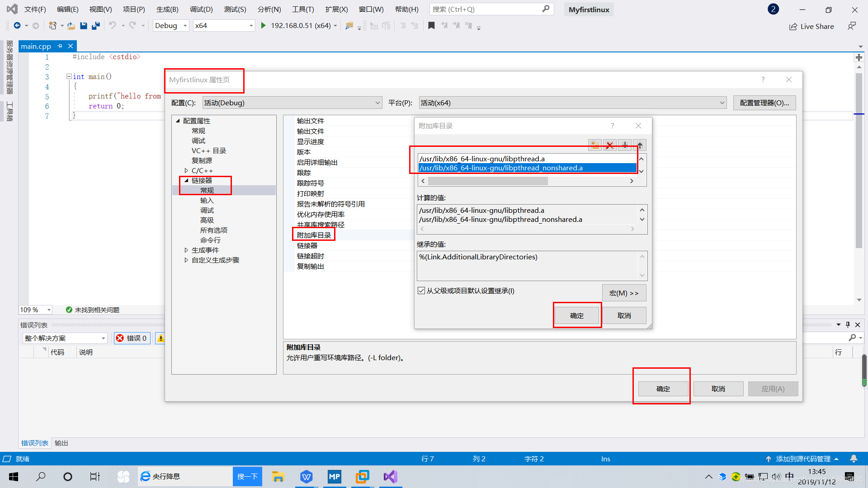Click the editor vertical scrollbar thumb
Image resolution: width=868 pixels, height=488 pixels.
(x=859, y=160)
